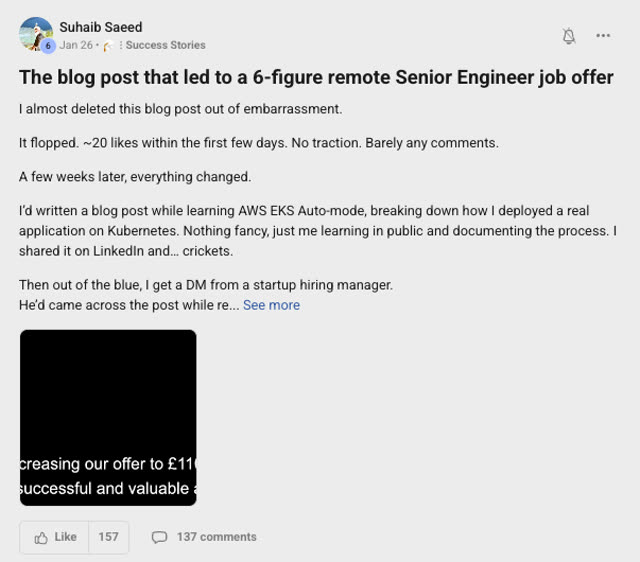
Task: Click the 'Then out of the blue' line
Action: coord(206,284)
